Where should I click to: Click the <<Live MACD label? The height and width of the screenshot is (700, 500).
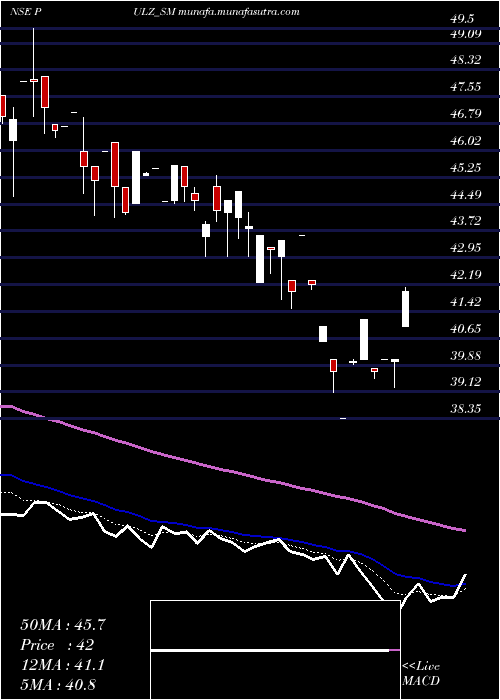[x=421, y=674]
